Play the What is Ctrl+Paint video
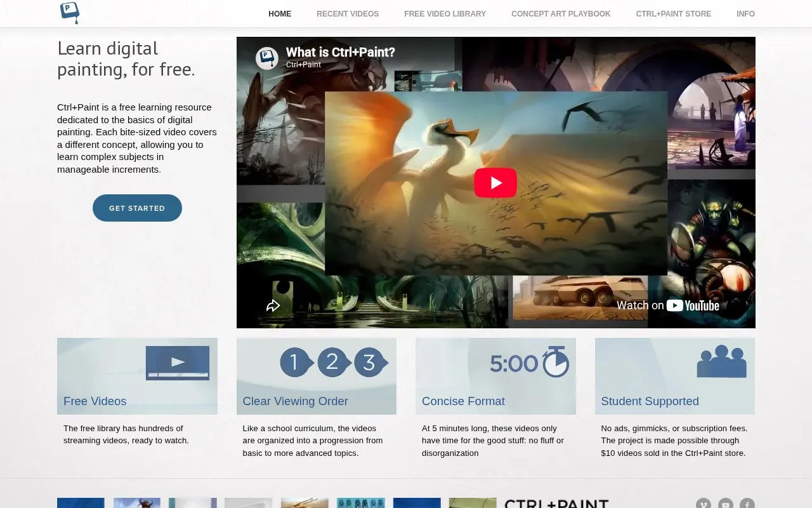The height and width of the screenshot is (508, 812). 495,183
